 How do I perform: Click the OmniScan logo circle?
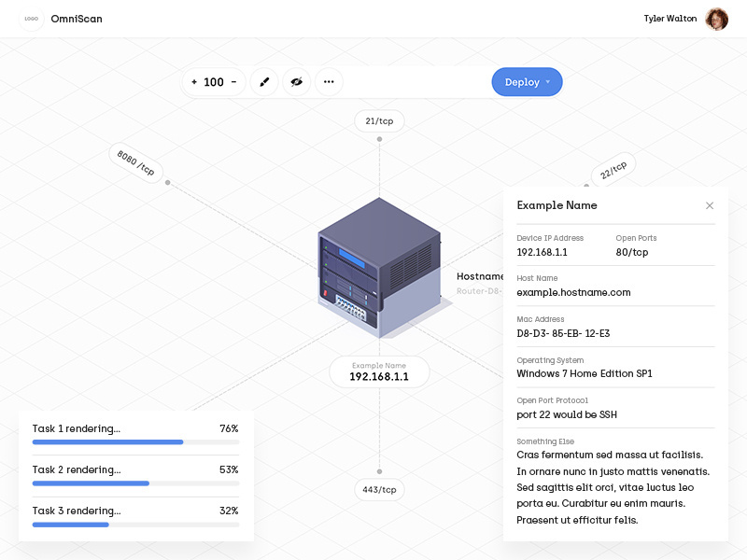pos(32,19)
